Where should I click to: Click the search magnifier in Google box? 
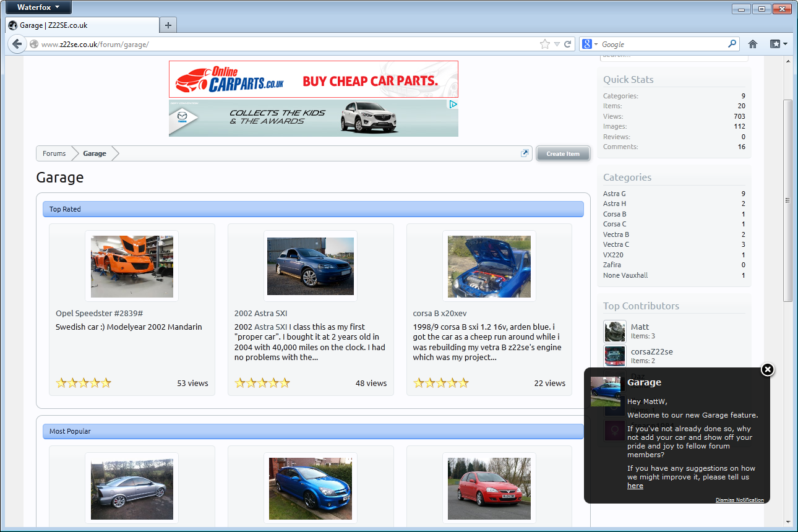[x=732, y=44]
